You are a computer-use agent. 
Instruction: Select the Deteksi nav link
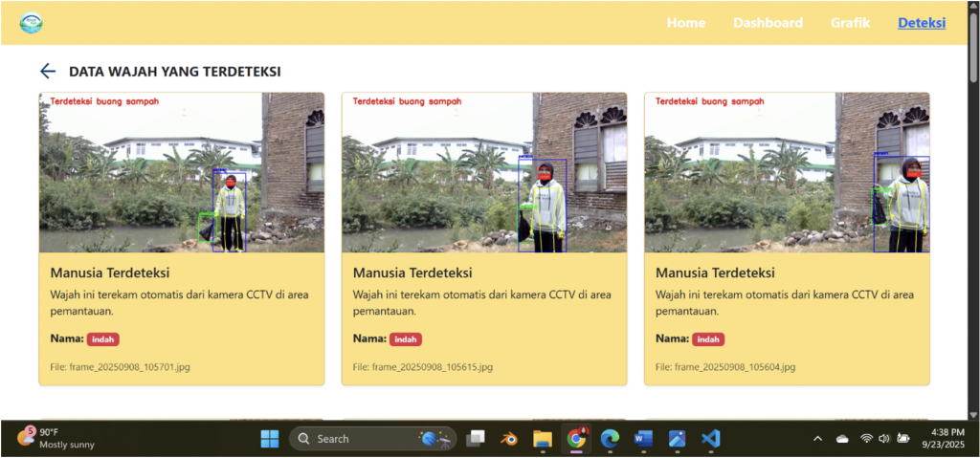pyautogui.click(x=921, y=23)
